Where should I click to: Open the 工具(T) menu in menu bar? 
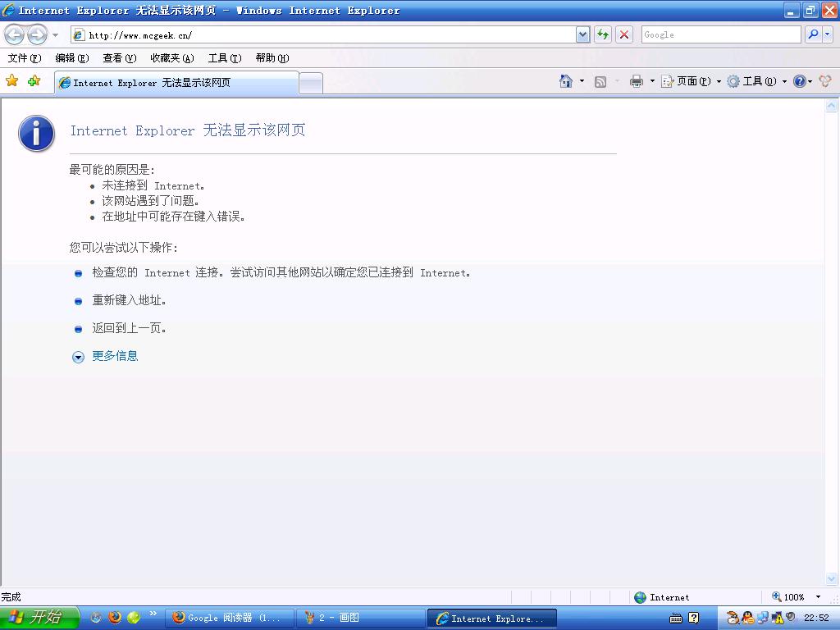(225, 58)
